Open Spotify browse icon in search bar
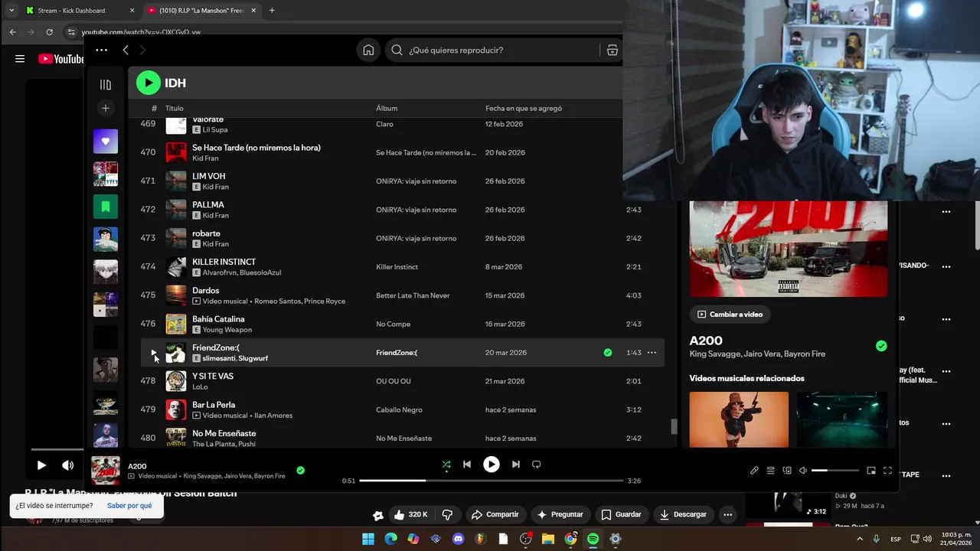Viewport: 980px width, 551px height. point(612,50)
